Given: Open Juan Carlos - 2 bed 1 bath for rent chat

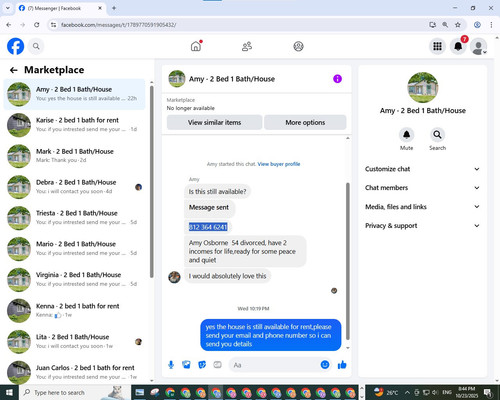Looking at the screenshot, I should (74, 372).
